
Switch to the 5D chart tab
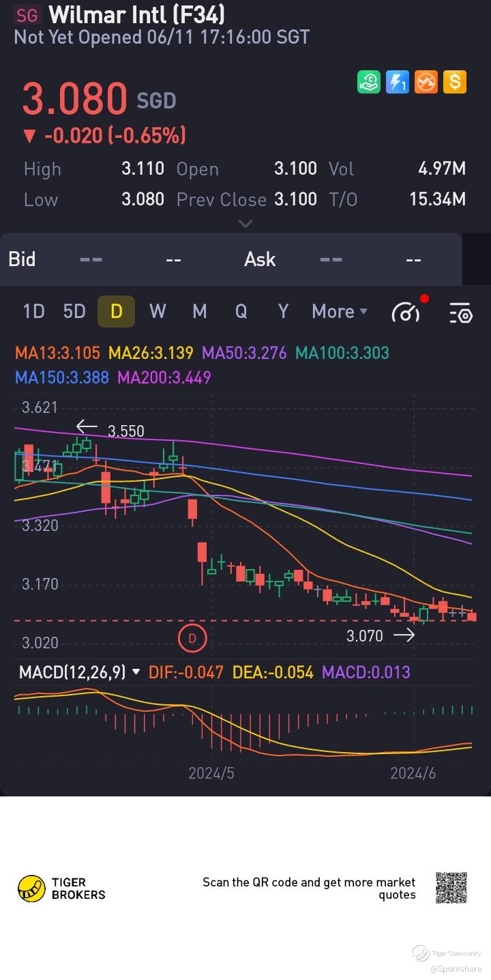[74, 311]
